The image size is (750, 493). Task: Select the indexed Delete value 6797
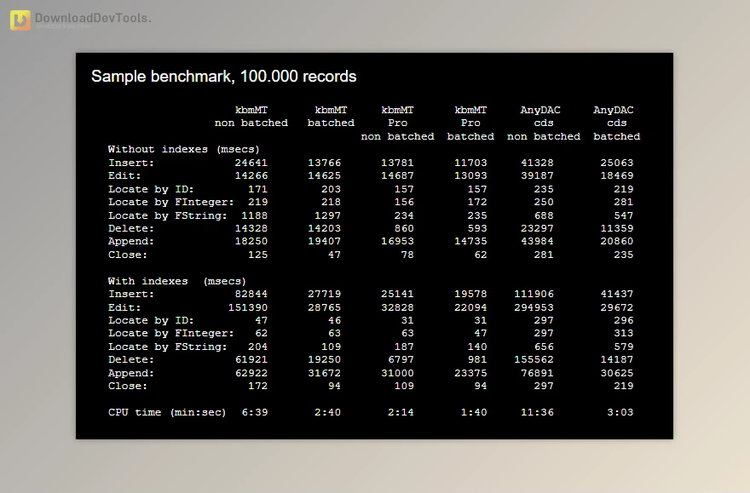pos(401,360)
